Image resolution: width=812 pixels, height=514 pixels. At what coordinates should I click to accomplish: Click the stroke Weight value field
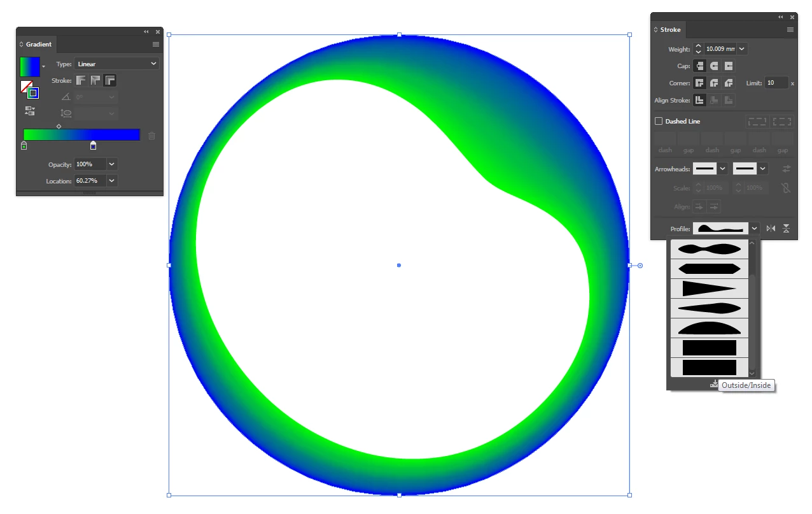(x=720, y=48)
